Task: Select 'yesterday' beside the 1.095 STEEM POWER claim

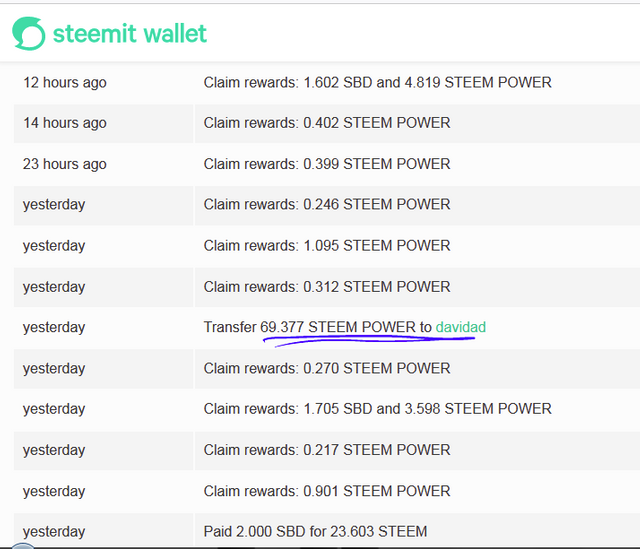Action: 54,246
